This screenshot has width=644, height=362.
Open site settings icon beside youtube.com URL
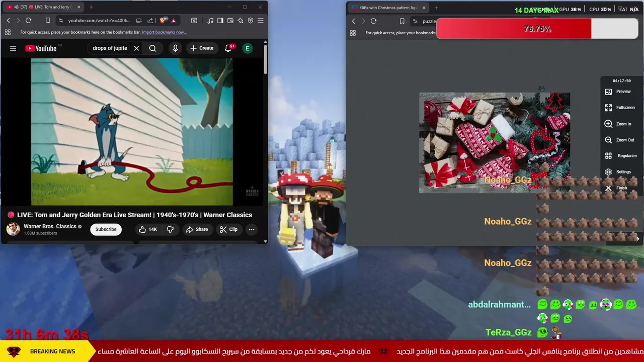pos(61,21)
